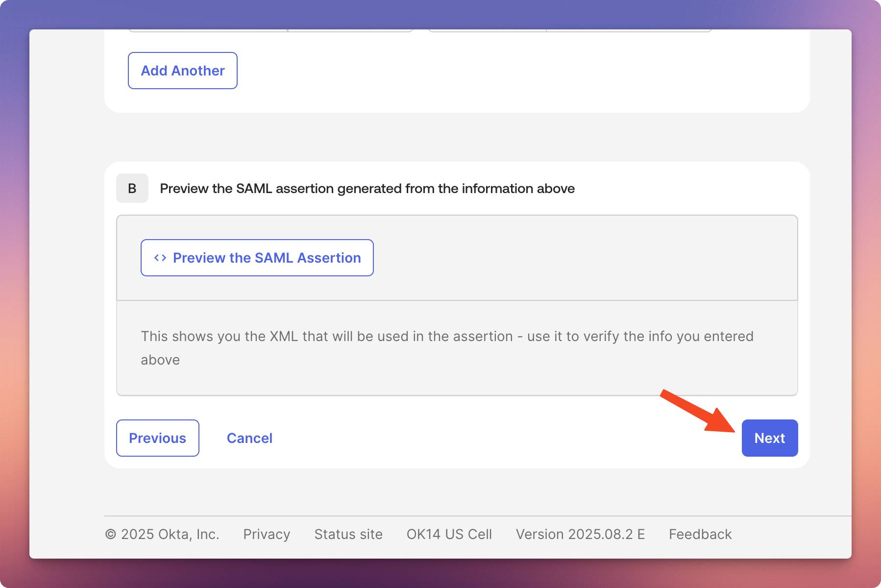This screenshot has height=588, width=881.
Task: Click the code brackets icon before Preview
Action: coord(160,258)
